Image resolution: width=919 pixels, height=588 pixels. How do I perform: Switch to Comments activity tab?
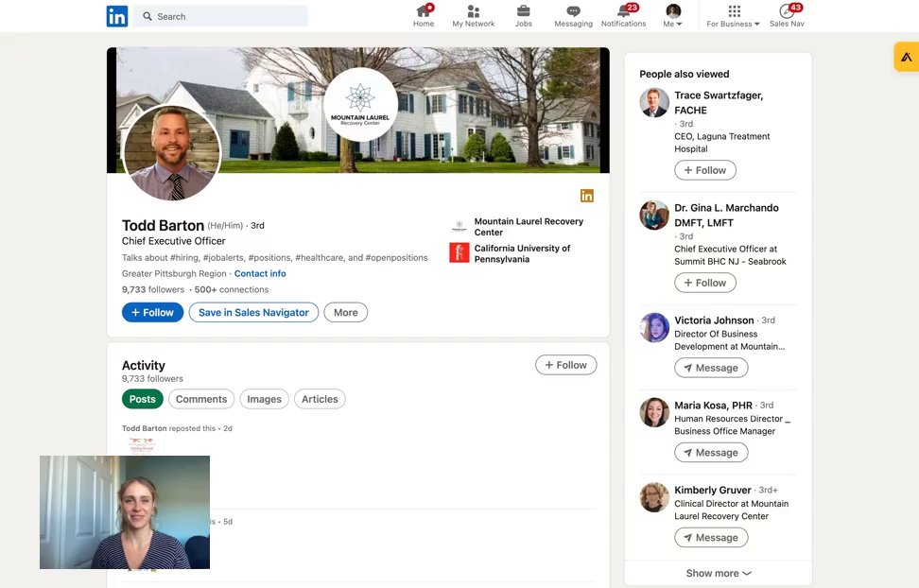coord(201,399)
